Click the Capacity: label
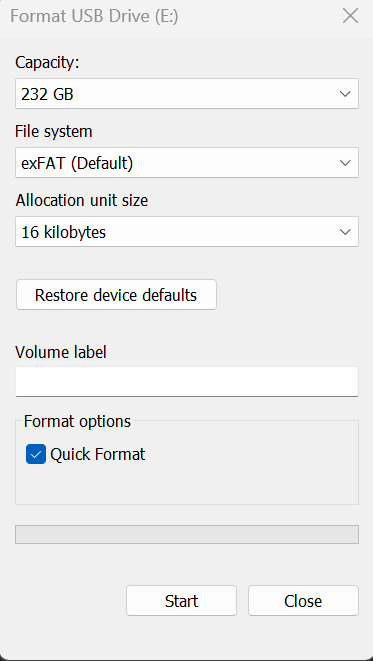373x661 pixels. click(x=47, y=62)
